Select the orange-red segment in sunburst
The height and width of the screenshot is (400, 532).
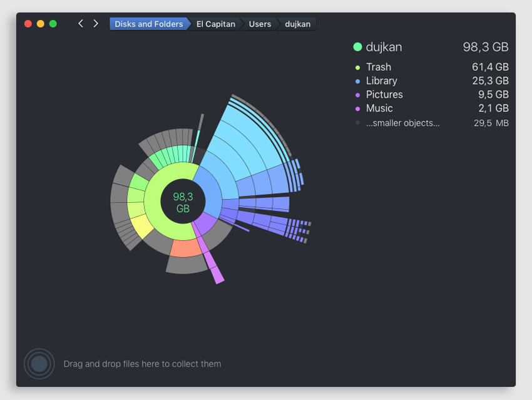coord(185,248)
